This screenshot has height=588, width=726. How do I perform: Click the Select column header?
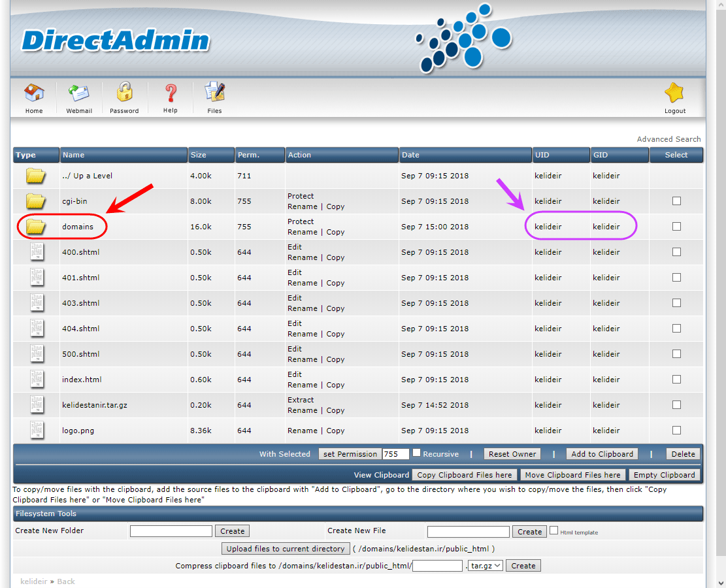pyautogui.click(x=676, y=155)
